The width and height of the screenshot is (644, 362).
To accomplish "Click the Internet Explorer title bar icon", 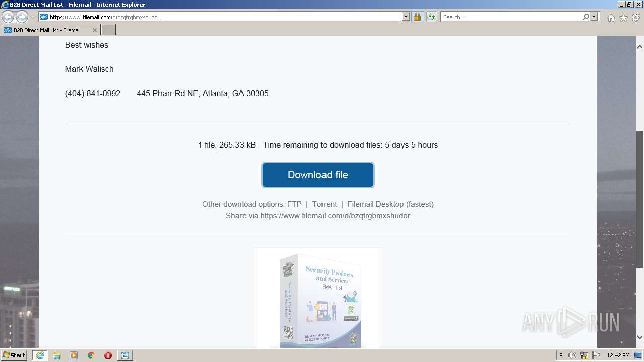I will 5,5.
